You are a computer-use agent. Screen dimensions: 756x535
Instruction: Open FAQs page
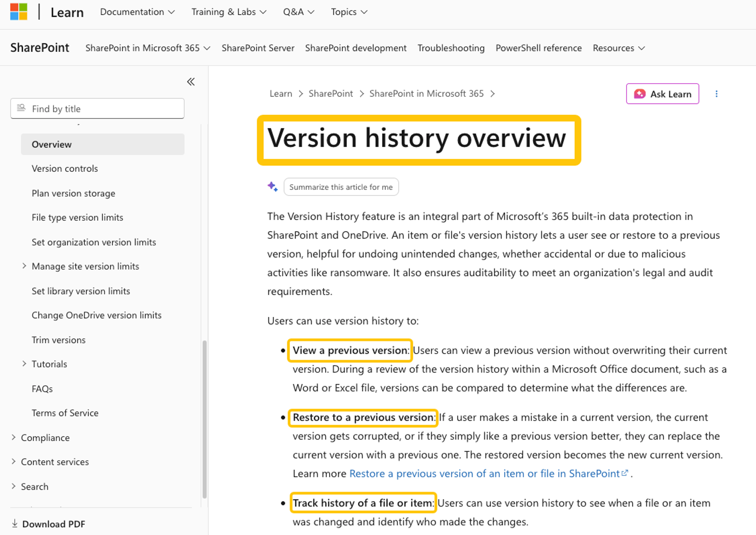[x=42, y=389]
